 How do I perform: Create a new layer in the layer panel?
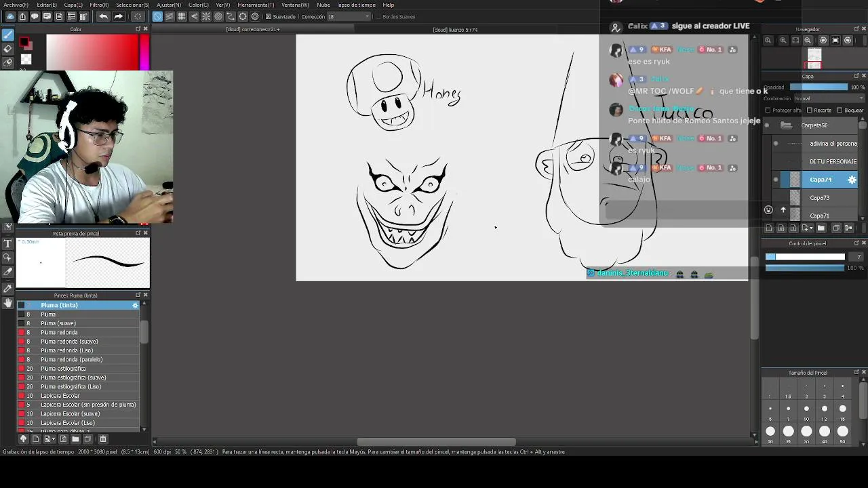click(768, 228)
